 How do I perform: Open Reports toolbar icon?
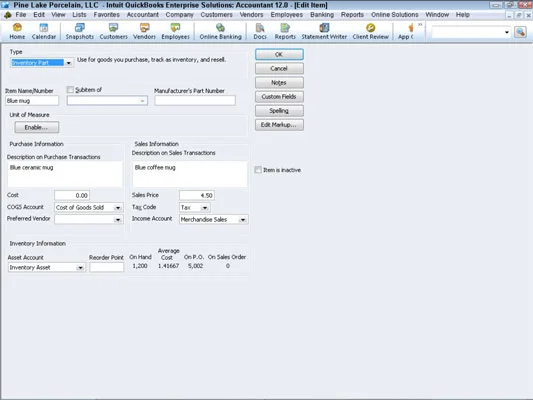285,31
